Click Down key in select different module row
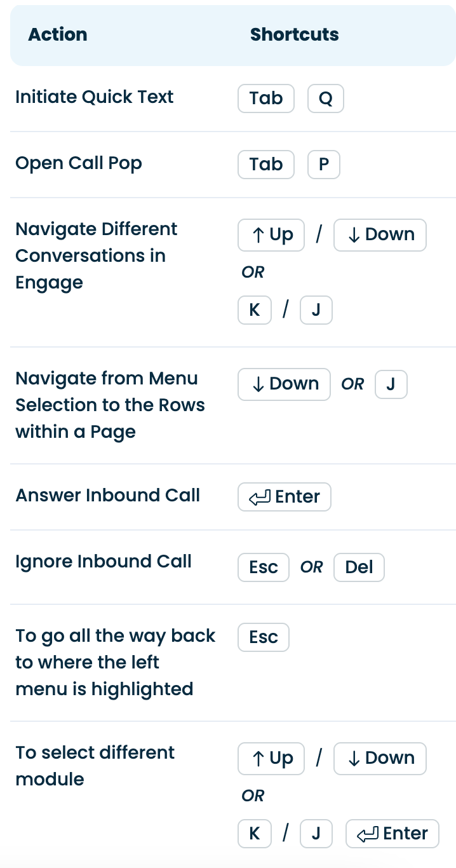 380,759
